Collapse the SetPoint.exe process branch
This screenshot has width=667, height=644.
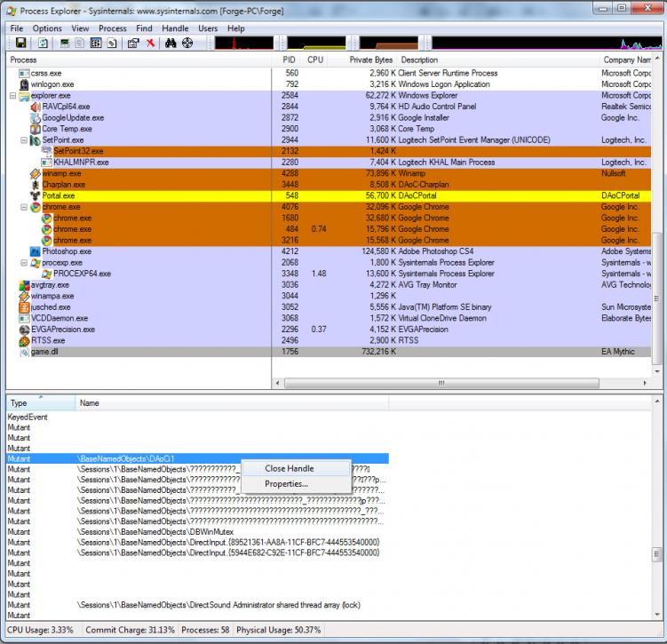24,140
